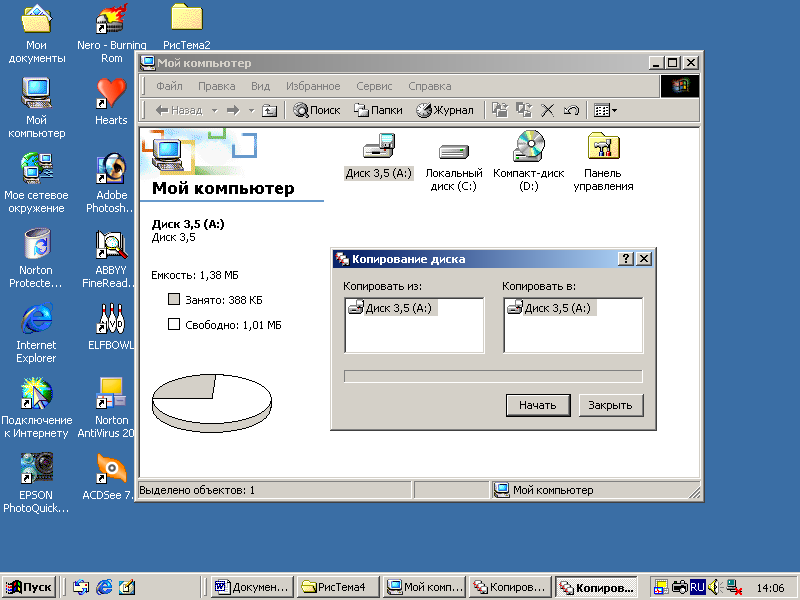Screen dimensions: 800x600
Task: Click the 14:06 clock in tray
Action: 770,588
